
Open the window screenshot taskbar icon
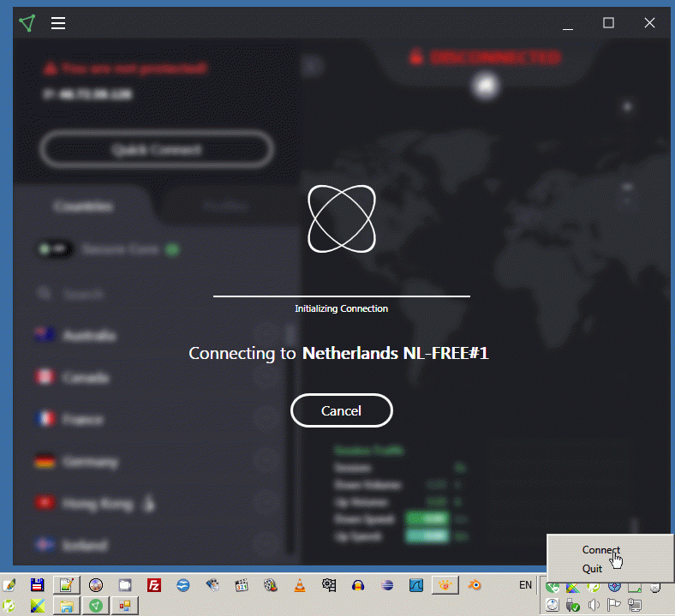[x=125, y=585]
